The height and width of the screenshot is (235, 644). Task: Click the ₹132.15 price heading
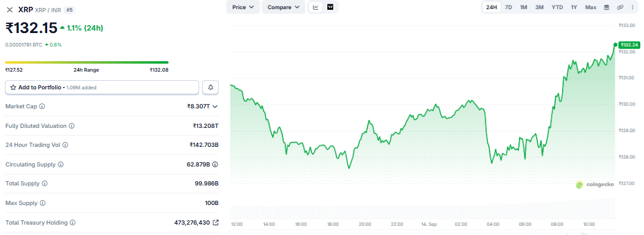click(x=31, y=28)
